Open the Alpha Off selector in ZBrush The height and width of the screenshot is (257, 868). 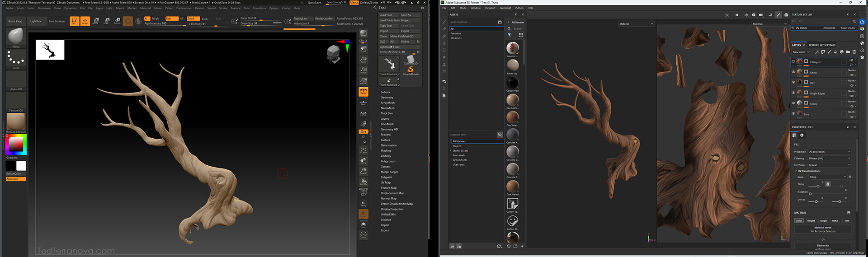[16, 80]
